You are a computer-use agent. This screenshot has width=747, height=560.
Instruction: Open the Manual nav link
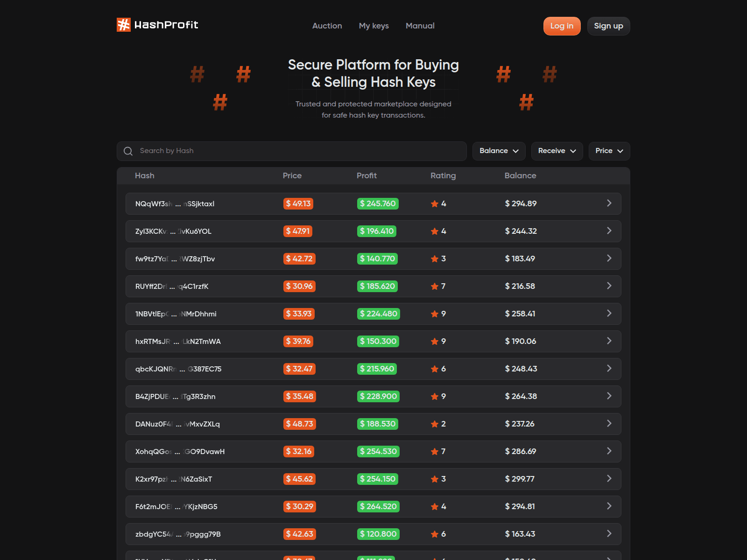[420, 26]
